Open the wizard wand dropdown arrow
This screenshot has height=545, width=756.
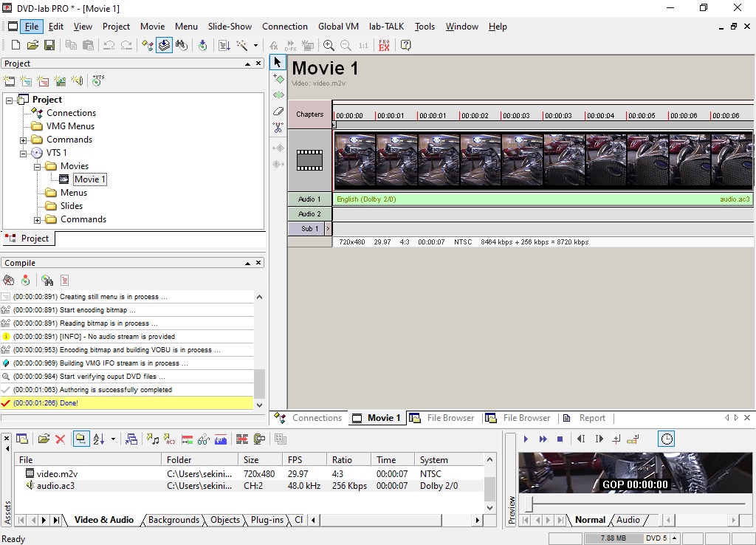point(256,46)
